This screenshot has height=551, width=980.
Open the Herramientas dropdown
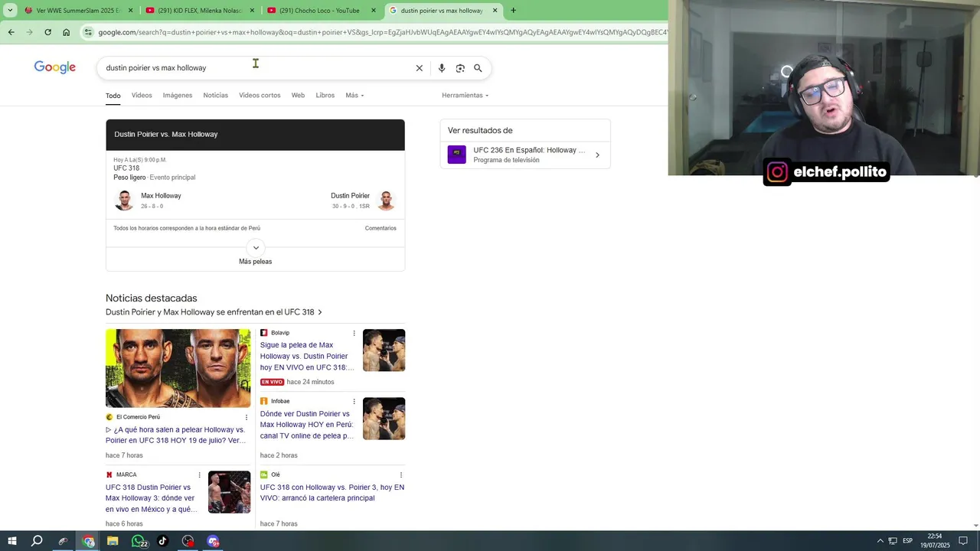[465, 96]
